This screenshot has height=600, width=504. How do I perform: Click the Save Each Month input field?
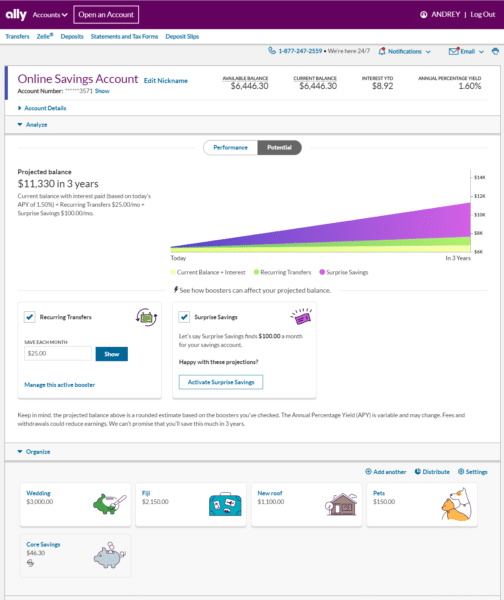click(58, 353)
